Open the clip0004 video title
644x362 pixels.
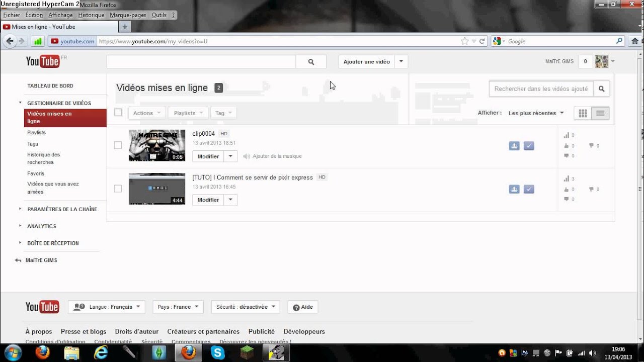pyautogui.click(x=203, y=134)
